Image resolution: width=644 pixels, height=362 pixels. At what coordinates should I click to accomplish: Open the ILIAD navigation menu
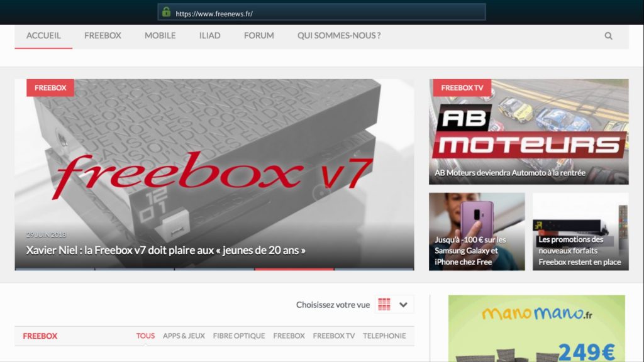(x=210, y=36)
